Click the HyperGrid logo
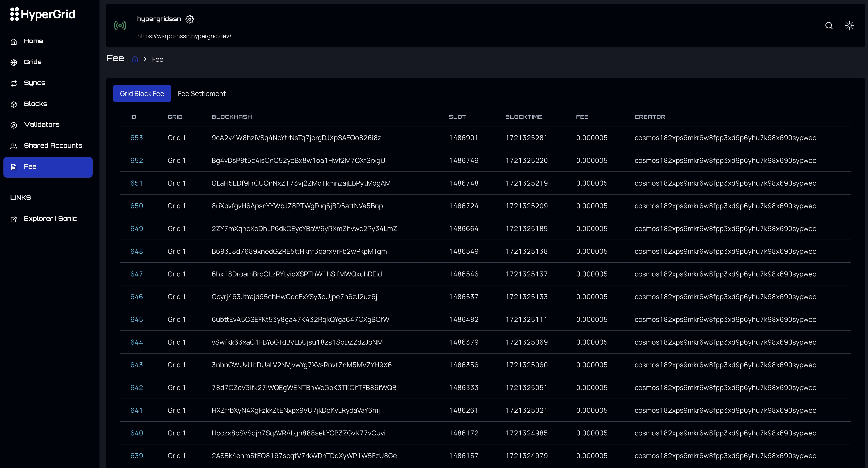 click(42, 14)
